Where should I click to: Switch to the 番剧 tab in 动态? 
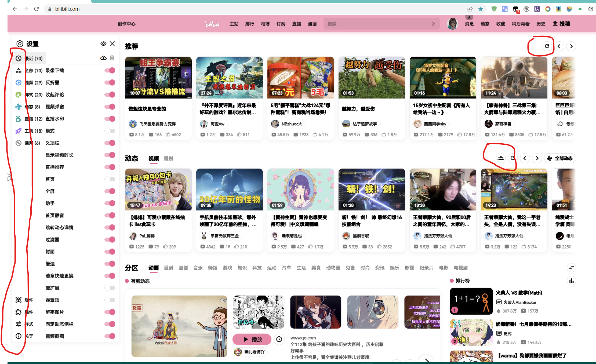click(168, 159)
